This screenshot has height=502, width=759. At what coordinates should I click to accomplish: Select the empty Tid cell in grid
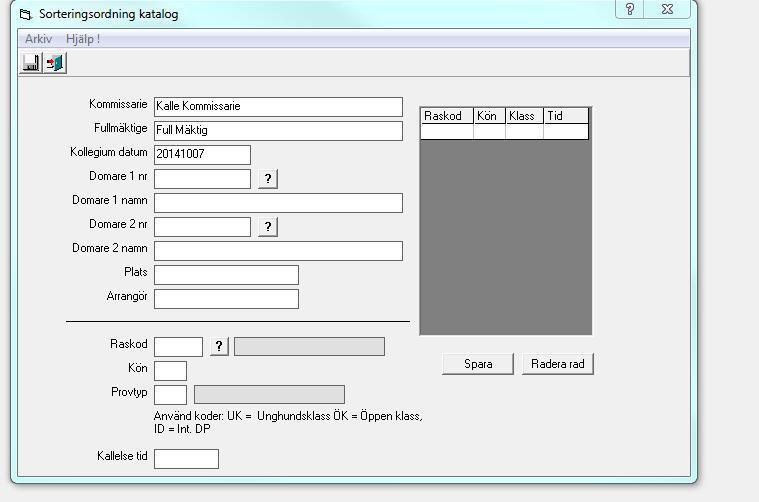566,132
